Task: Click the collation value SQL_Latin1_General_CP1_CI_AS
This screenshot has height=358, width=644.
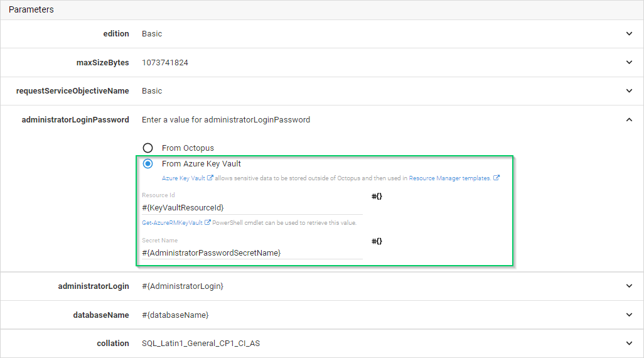Action: (x=201, y=344)
